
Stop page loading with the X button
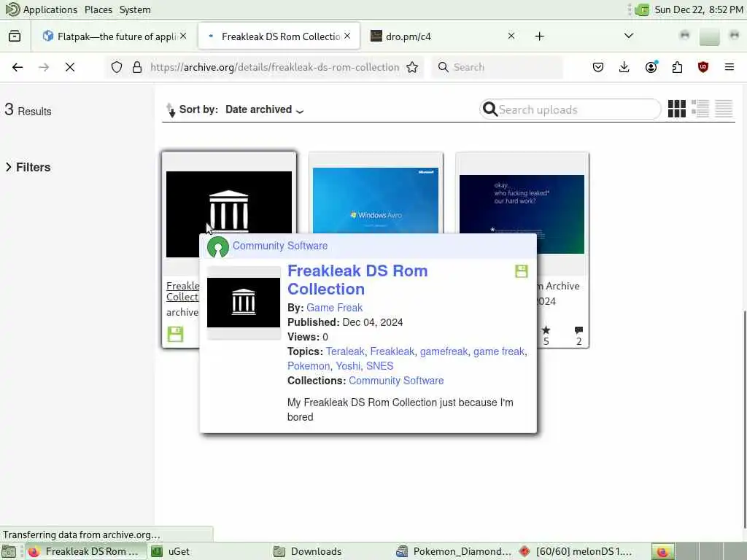pyautogui.click(x=70, y=67)
